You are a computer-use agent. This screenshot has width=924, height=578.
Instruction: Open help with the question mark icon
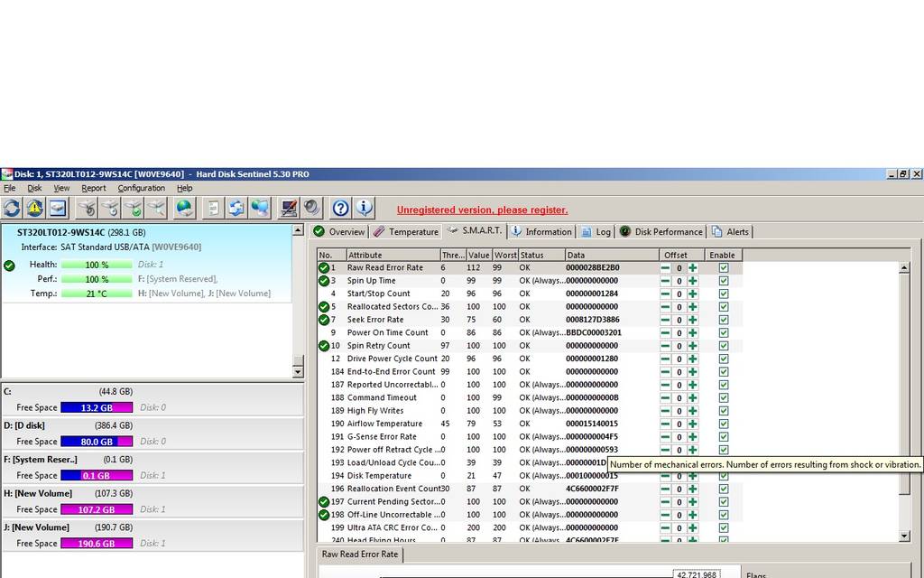340,209
